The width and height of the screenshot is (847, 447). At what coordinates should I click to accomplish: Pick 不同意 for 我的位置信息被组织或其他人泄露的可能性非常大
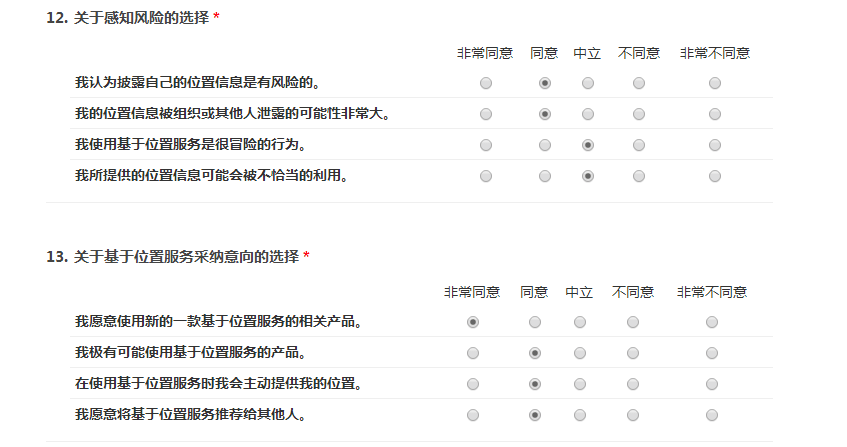639,114
